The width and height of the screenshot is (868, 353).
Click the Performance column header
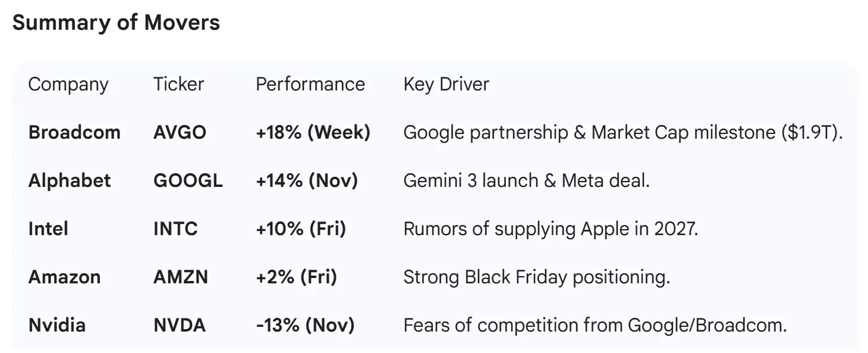coord(310,85)
